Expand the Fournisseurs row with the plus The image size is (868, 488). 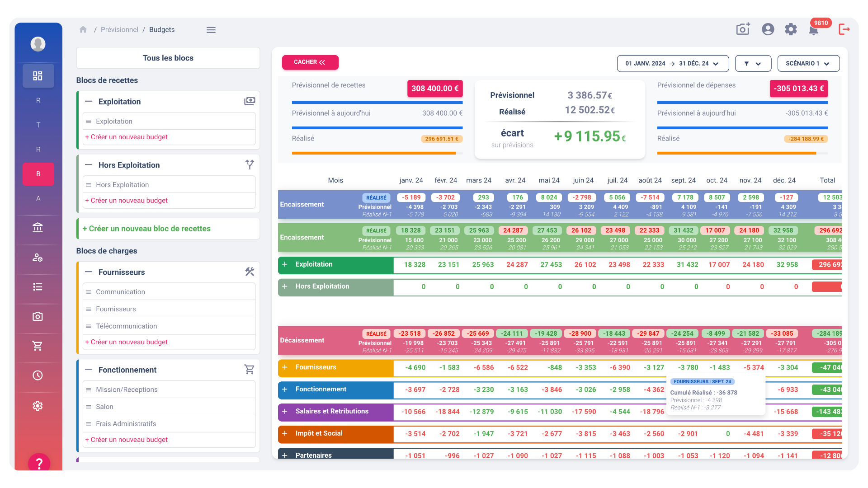pyautogui.click(x=285, y=368)
